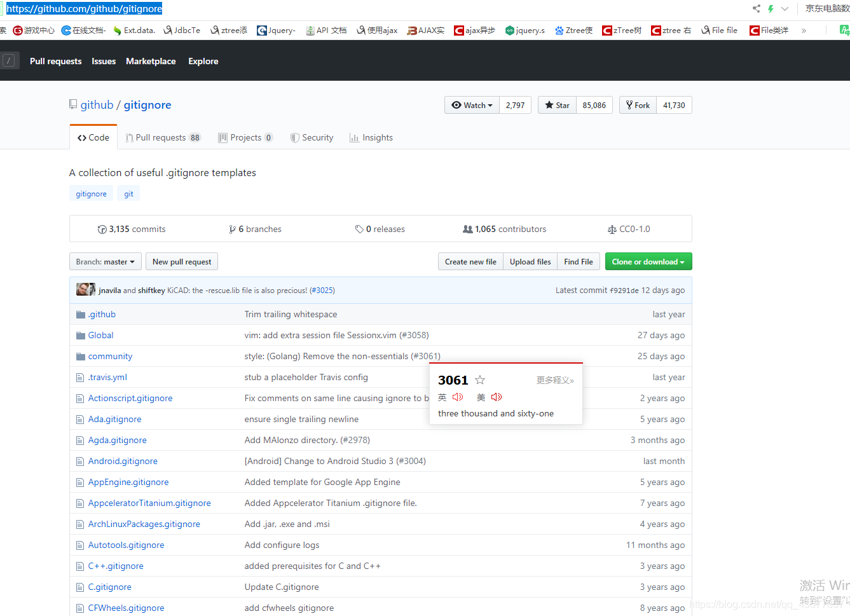Switch to the Pull requests 88 tab

click(x=163, y=137)
